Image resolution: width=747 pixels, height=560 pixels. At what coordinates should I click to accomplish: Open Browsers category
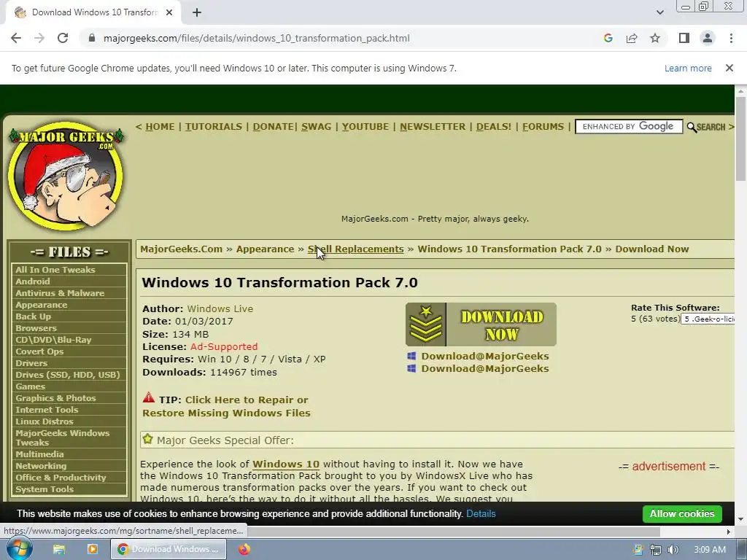(x=36, y=328)
